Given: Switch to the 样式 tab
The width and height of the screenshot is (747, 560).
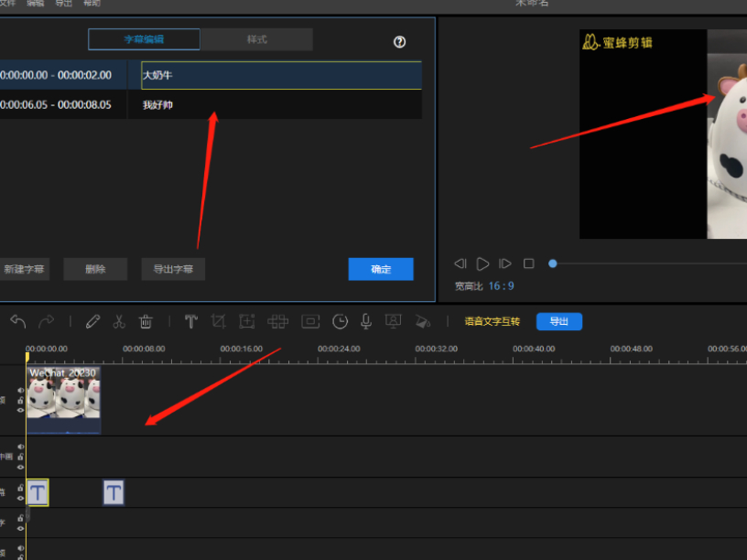Looking at the screenshot, I should tap(256, 39).
